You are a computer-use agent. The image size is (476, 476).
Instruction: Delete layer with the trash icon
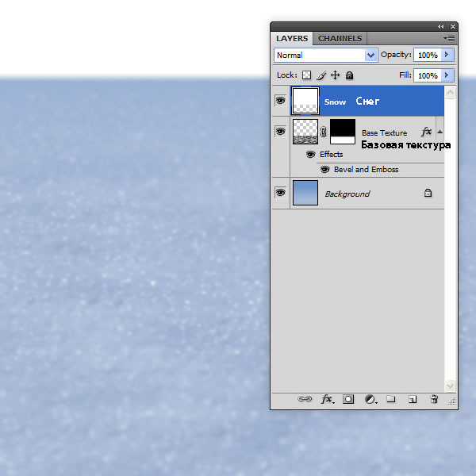point(435,399)
